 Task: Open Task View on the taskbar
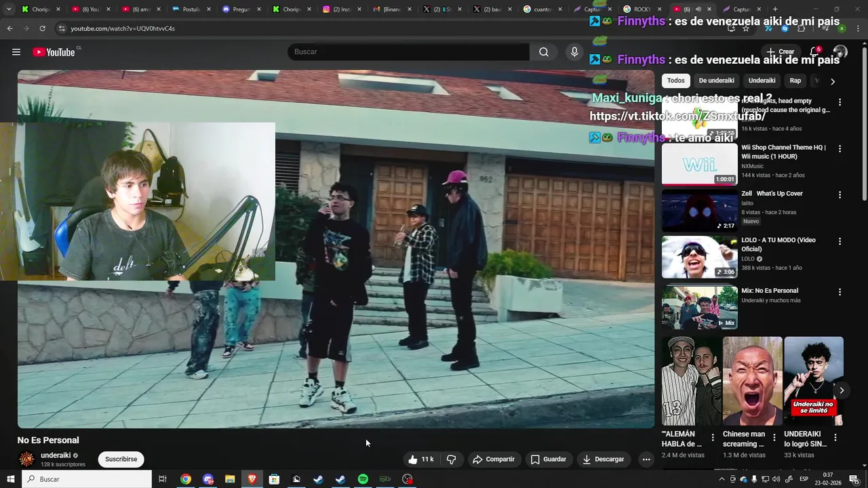pos(163,479)
